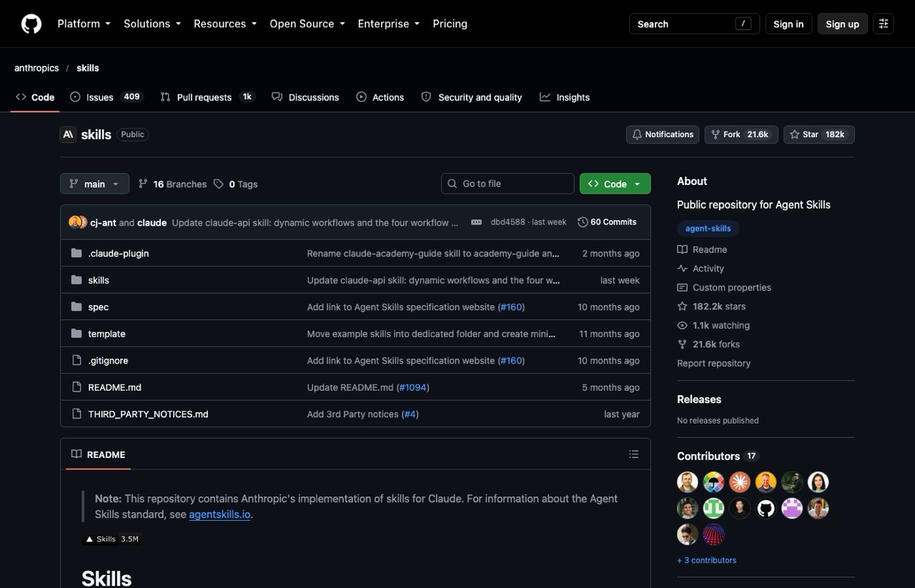This screenshot has height=588, width=915.
Task: Open appearance settings icon in header
Action: (x=884, y=24)
